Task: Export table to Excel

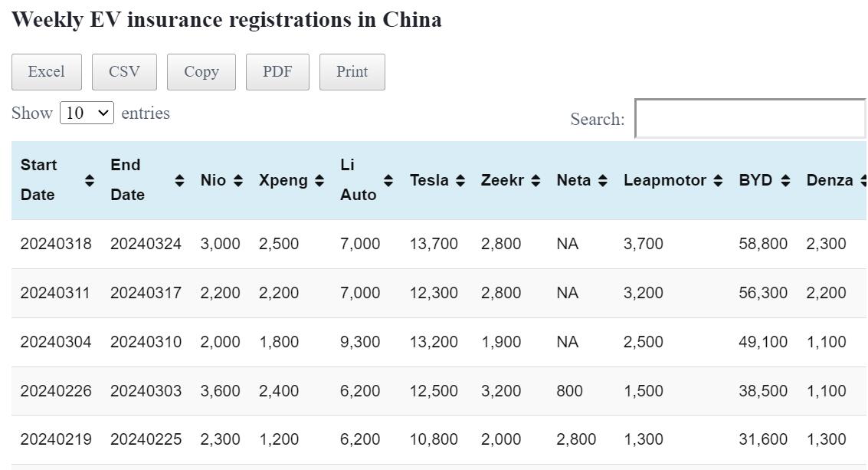Action: click(46, 72)
